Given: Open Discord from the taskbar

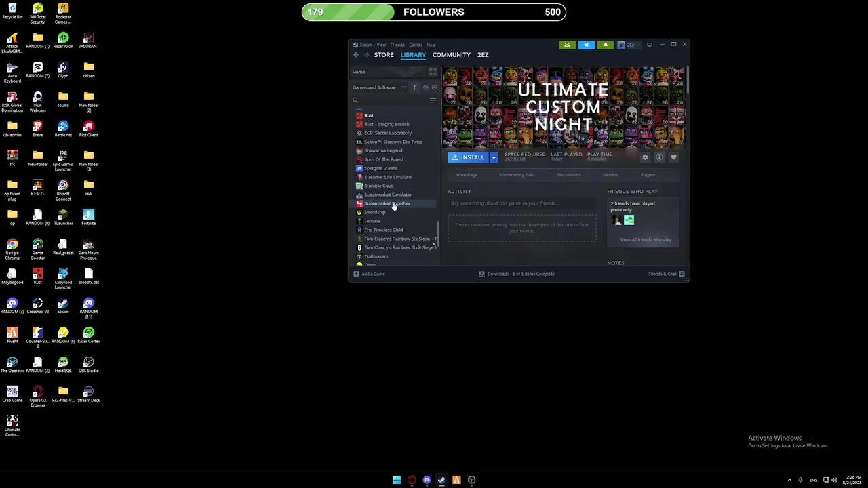Looking at the screenshot, I should click(427, 480).
